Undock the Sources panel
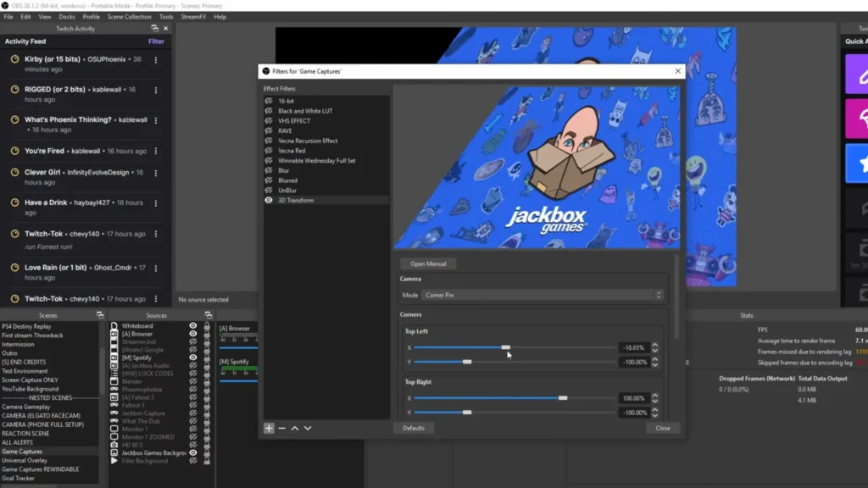 point(209,315)
